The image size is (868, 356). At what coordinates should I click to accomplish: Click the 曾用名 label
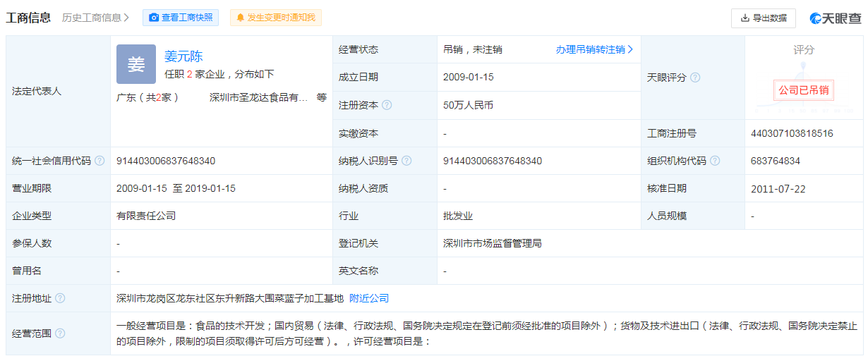coord(27,271)
